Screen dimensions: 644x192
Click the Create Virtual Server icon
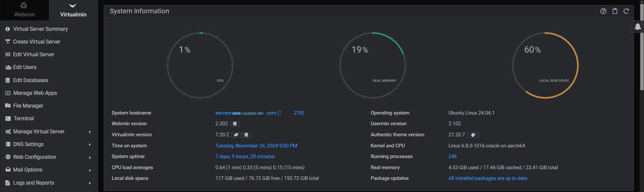click(8, 42)
